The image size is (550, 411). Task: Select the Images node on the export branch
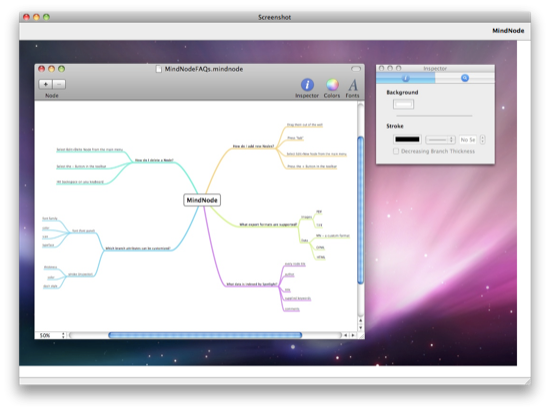coord(307,217)
